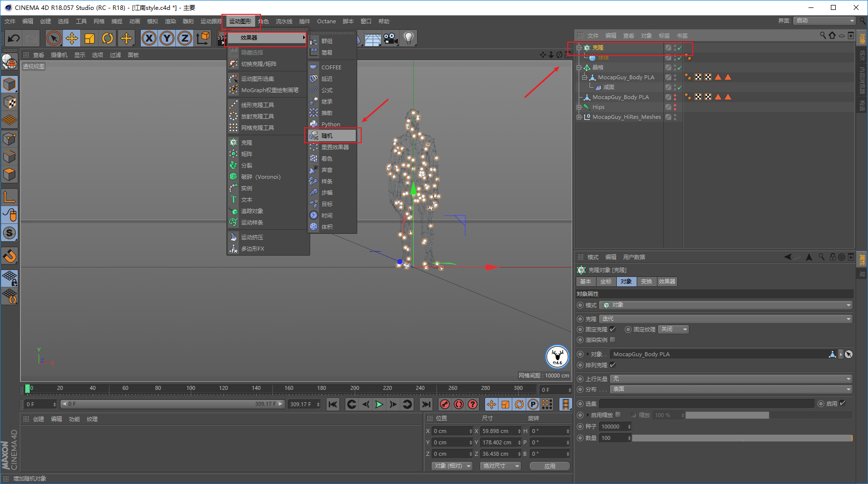Play the animation forward

(379, 404)
